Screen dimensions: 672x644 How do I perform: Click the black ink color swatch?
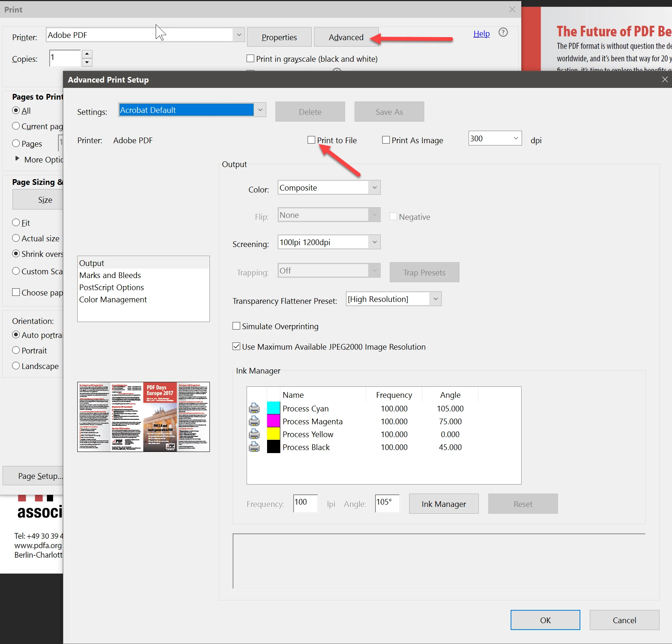tap(273, 447)
